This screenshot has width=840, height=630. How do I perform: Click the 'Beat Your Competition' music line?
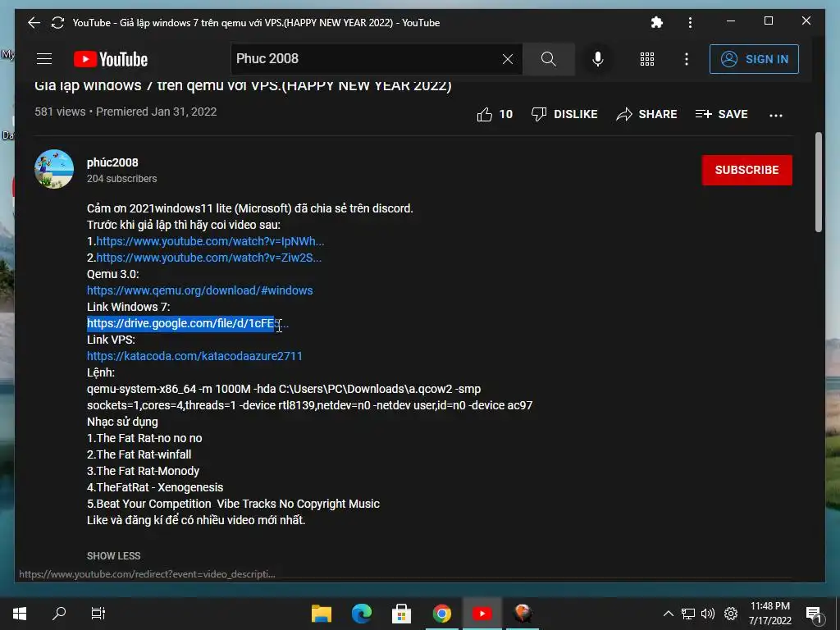tap(233, 504)
